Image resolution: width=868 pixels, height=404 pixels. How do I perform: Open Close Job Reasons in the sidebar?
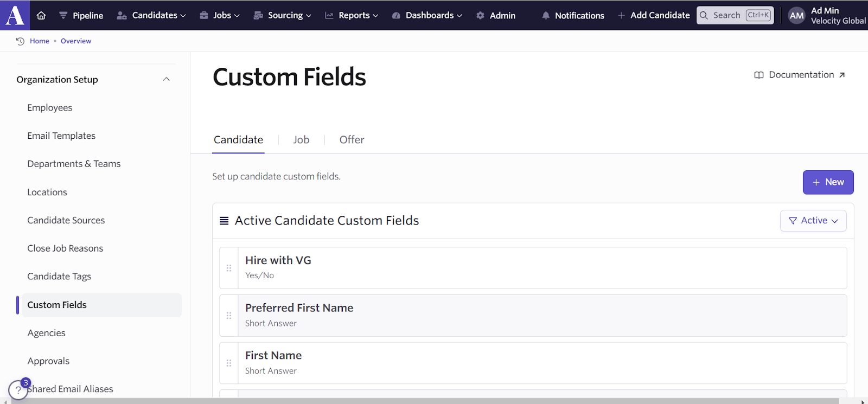(65, 248)
